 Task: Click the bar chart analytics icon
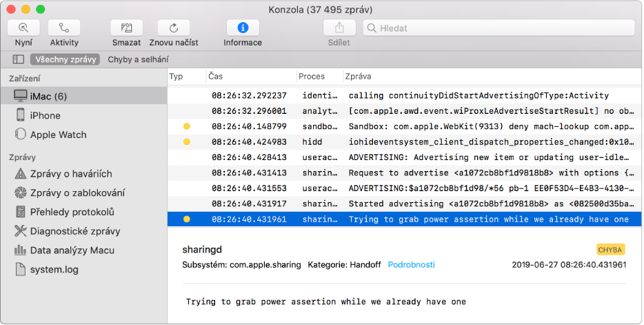click(x=21, y=250)
